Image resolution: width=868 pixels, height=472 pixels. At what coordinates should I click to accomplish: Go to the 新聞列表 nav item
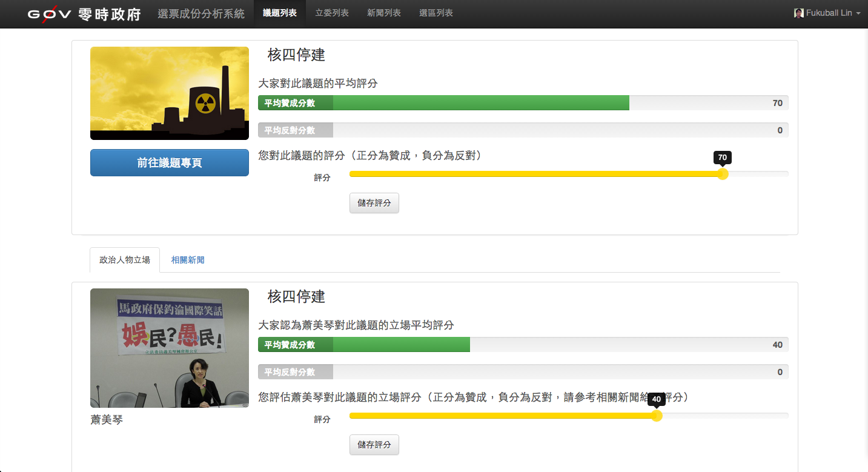384,13
